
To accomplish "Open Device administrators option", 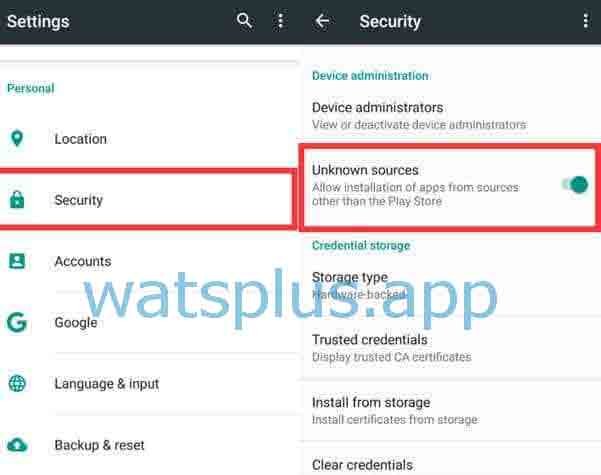I will [x=449, y=115].
